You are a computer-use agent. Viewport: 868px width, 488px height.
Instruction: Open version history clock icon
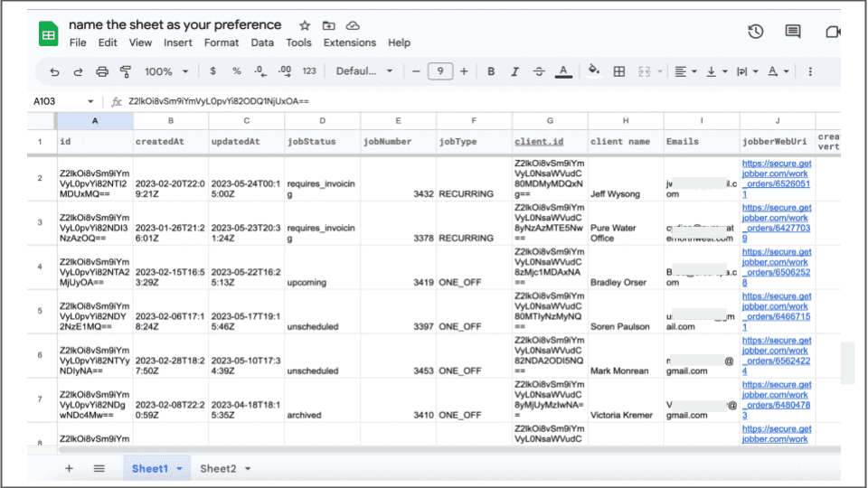756,33
